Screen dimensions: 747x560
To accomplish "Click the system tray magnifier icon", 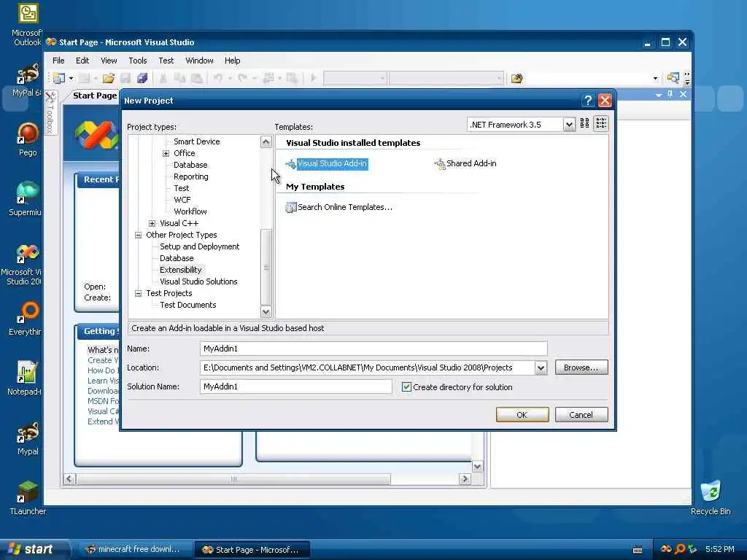I will 680,549.
